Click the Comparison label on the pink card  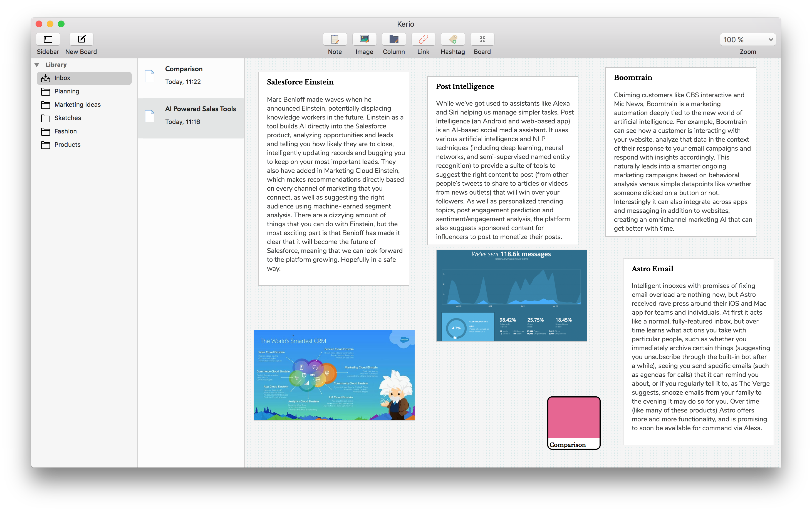click(568, 444)
